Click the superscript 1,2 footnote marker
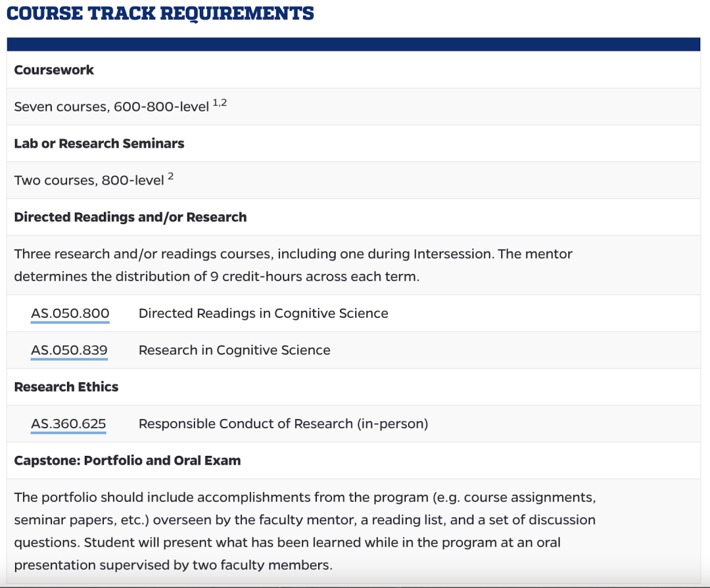Image resolution: width=710 pixels, height=588 pixels. pyautogui.click(x=220, y=103)
